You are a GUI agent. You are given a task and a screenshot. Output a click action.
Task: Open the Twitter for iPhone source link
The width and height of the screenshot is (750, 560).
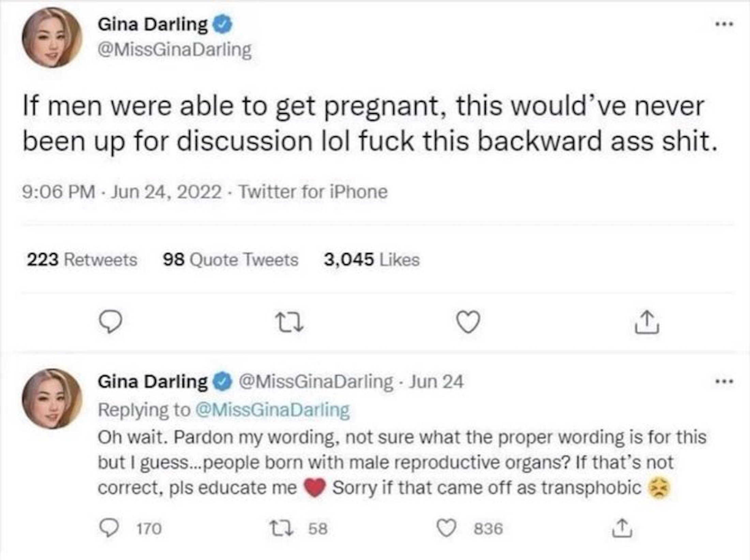313,192
